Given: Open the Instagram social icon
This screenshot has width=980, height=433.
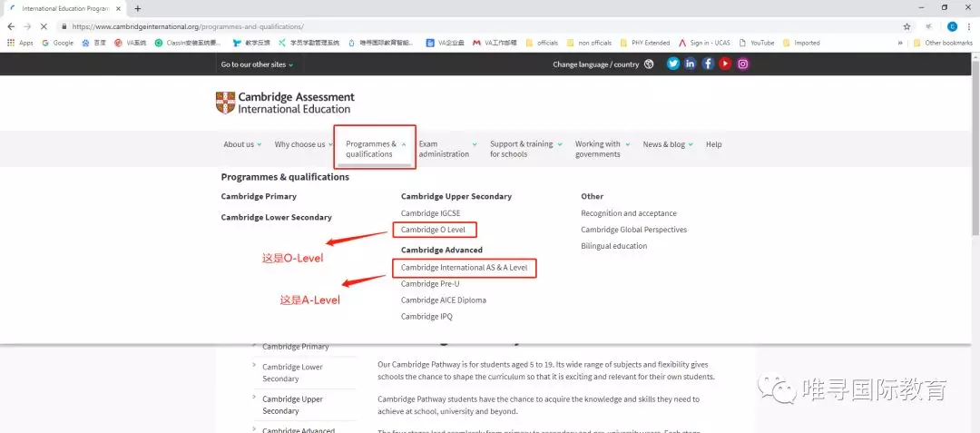Looking at the screenshot, I should (x=742, y=64).
